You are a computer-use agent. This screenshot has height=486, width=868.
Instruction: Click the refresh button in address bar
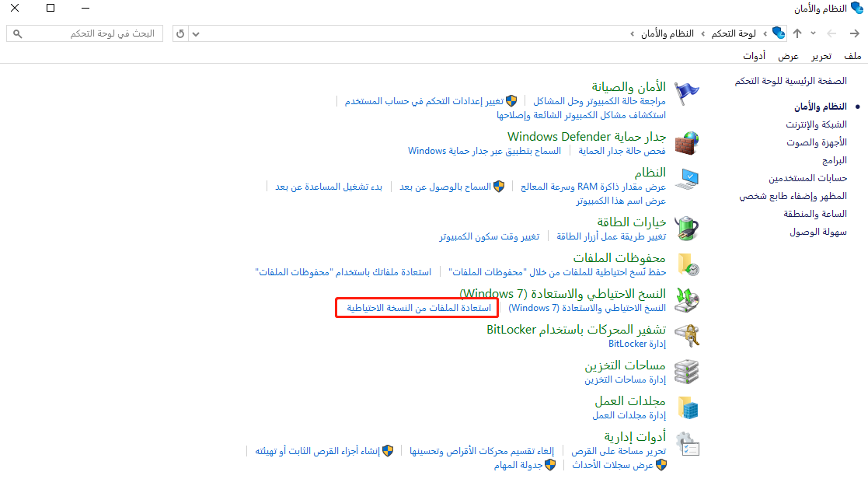[x=180, y=33]
